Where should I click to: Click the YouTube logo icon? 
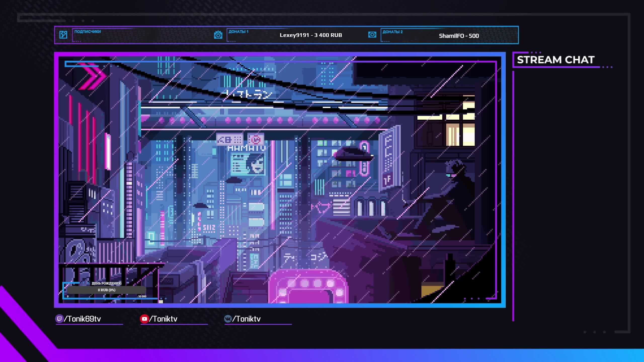click(144, 319)
